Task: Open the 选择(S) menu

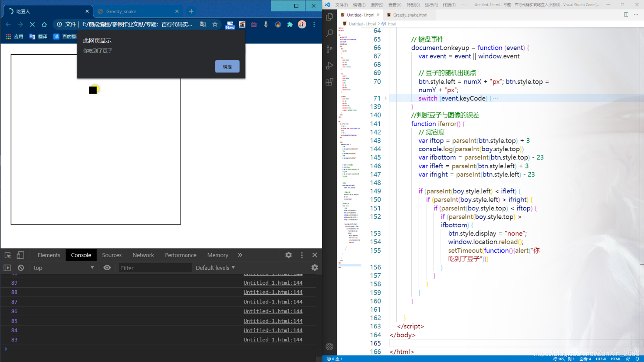Action: pos(377,5)
